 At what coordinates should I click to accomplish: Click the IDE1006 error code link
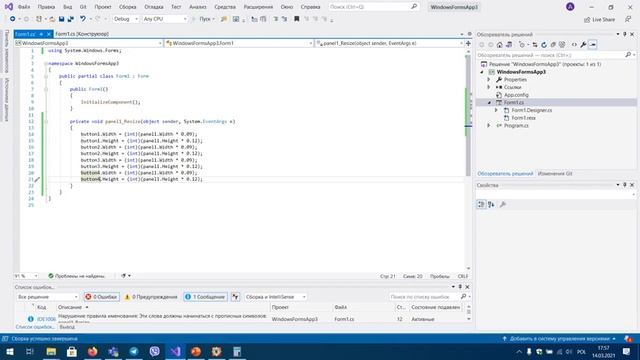pyautogui.click(x=46, y=319)
